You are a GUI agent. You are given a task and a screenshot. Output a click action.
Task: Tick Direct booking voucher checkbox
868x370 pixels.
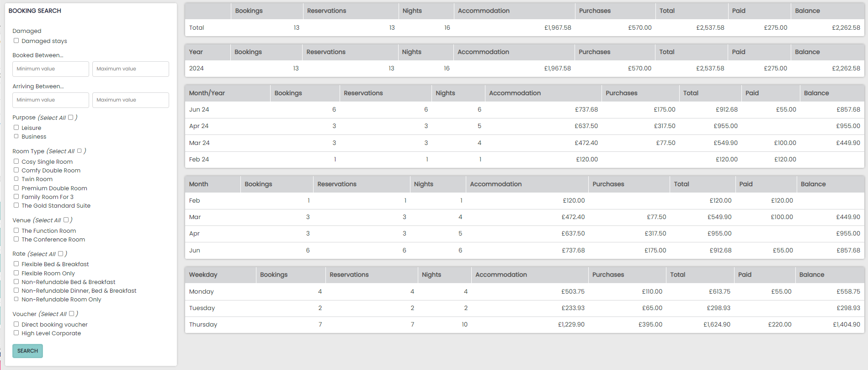[x=16, y=324]
